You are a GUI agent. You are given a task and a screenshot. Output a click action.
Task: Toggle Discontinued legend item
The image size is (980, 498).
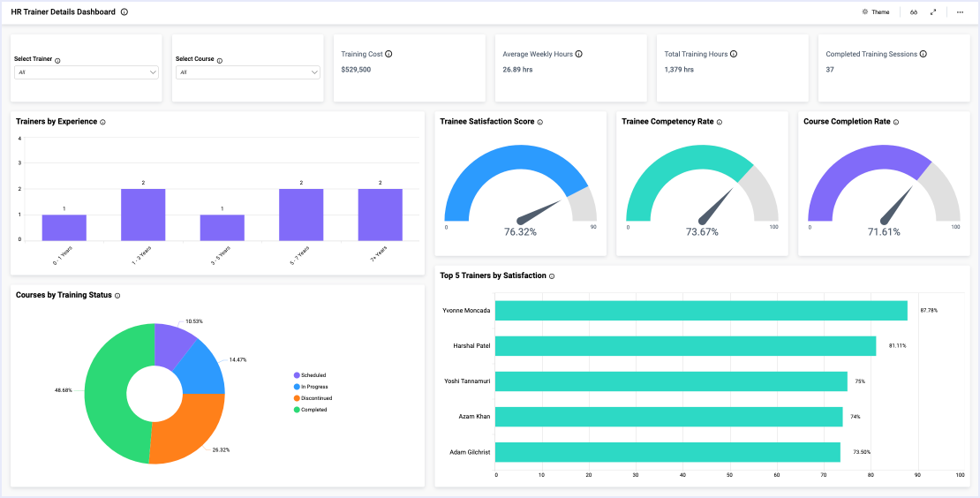point(316,398)
